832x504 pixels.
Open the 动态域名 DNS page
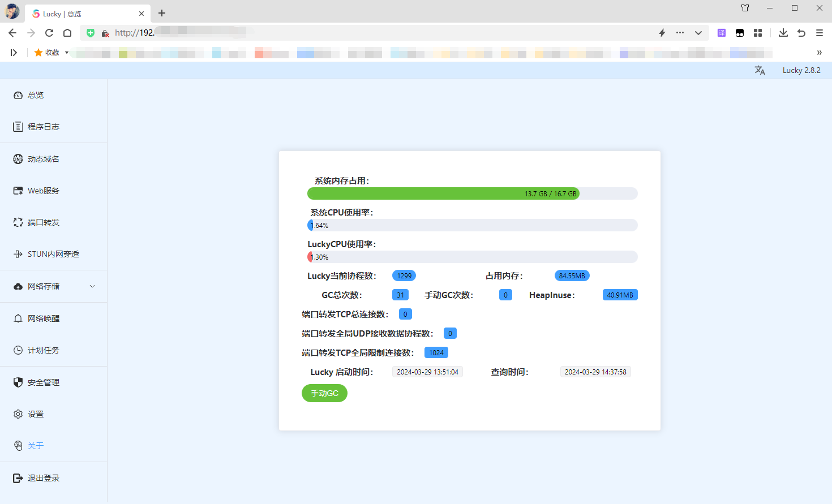click(43, 159)
